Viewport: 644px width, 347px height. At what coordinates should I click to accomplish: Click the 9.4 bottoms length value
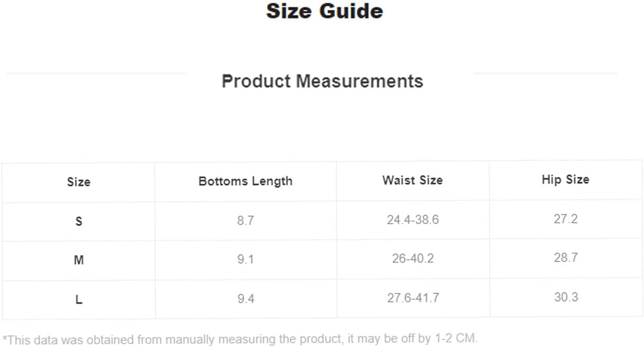pyautogui.click(x=246, y=299)
